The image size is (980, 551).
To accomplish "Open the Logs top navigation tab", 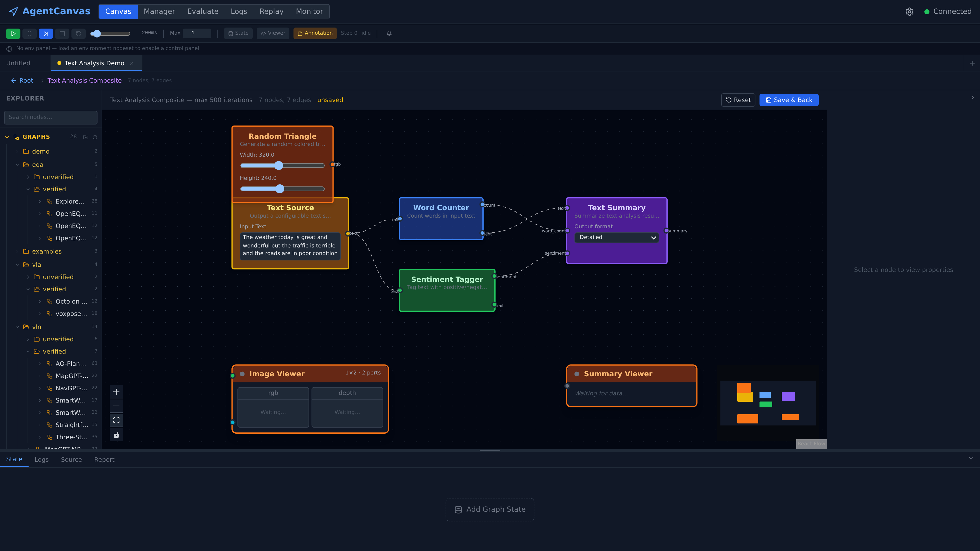I will tap(239, 11).
